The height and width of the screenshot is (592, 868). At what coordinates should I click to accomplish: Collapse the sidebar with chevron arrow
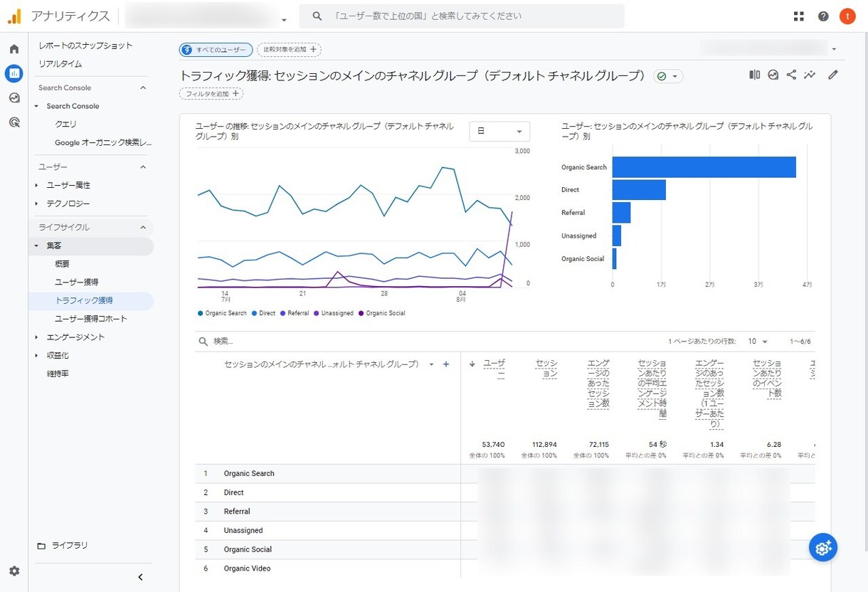[140, 577]
